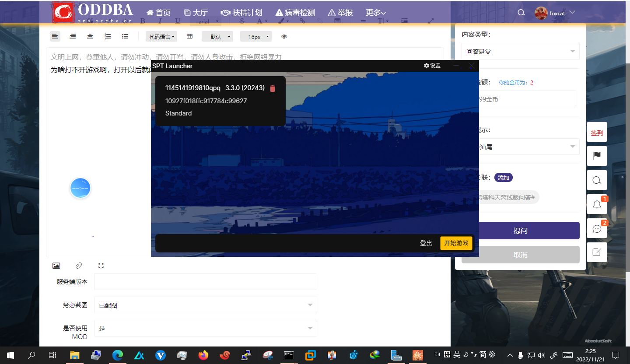Click the notification bell showing 1 alert
This screenshot has height=364, width=630.
click(x=596, y=204)
